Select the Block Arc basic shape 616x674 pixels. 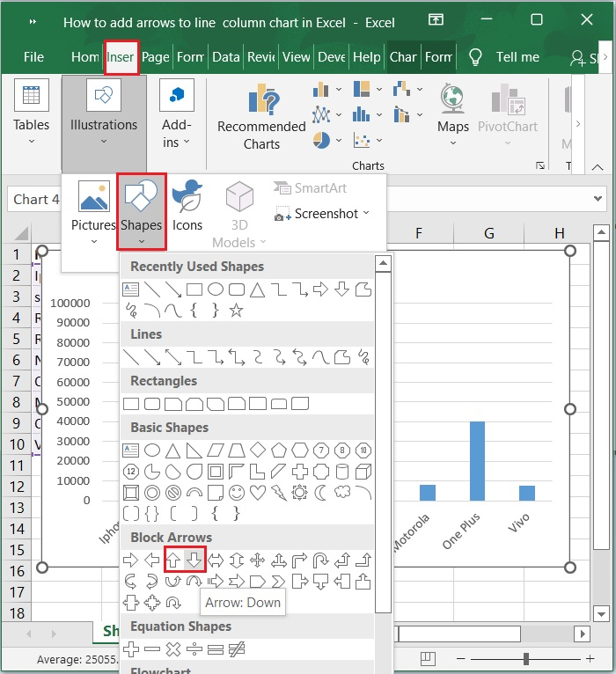click(x=194, y=493)
